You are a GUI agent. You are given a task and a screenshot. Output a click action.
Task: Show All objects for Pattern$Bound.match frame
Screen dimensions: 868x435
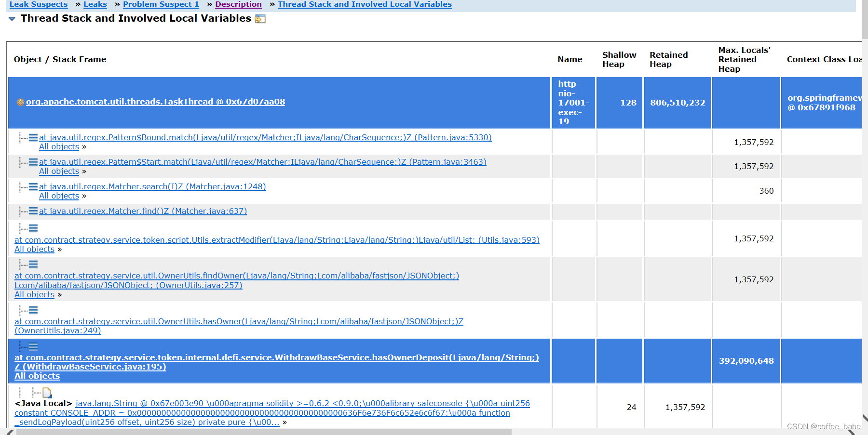(x=59, y=146)
